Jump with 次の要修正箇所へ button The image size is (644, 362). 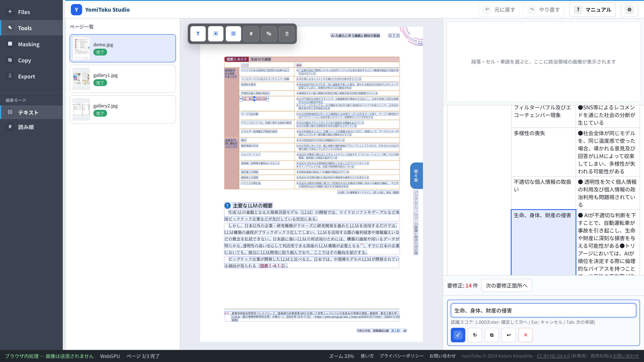coord(507,285)
